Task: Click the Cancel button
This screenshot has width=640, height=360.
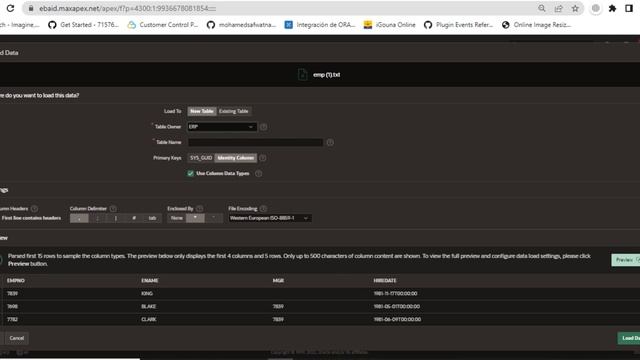Action: 17,338
